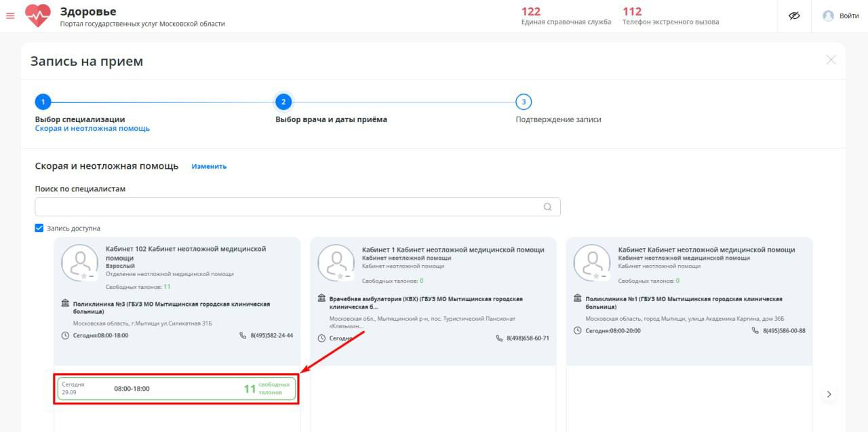Click the search magnifier icon
This screenshot has height=432, width=868.
tap(547, 208)
